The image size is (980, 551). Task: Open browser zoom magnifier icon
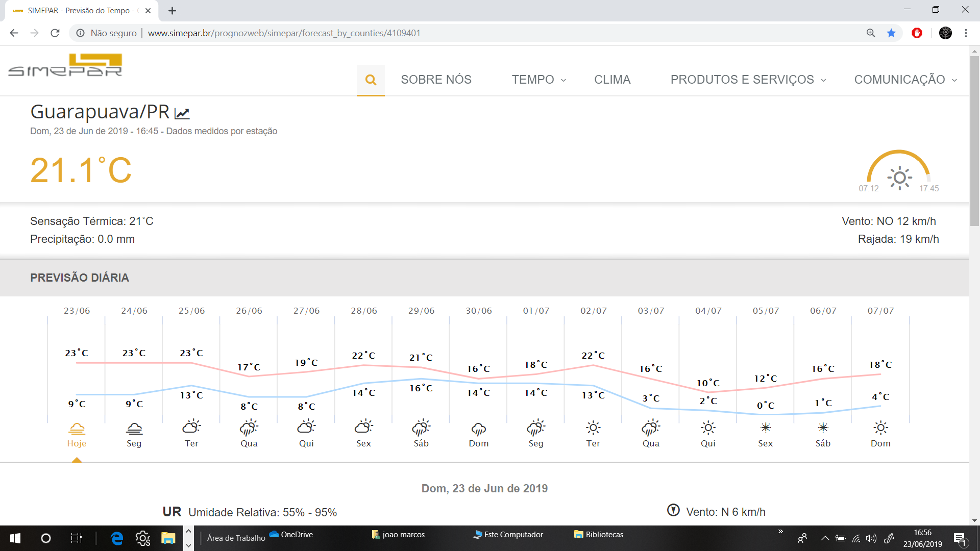coord(871,33)
